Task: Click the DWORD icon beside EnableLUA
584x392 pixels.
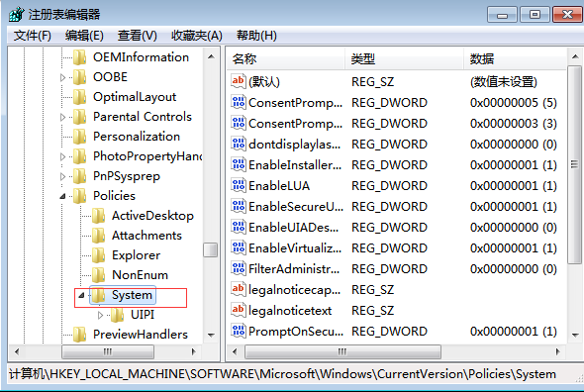Action: click(238, 185)
